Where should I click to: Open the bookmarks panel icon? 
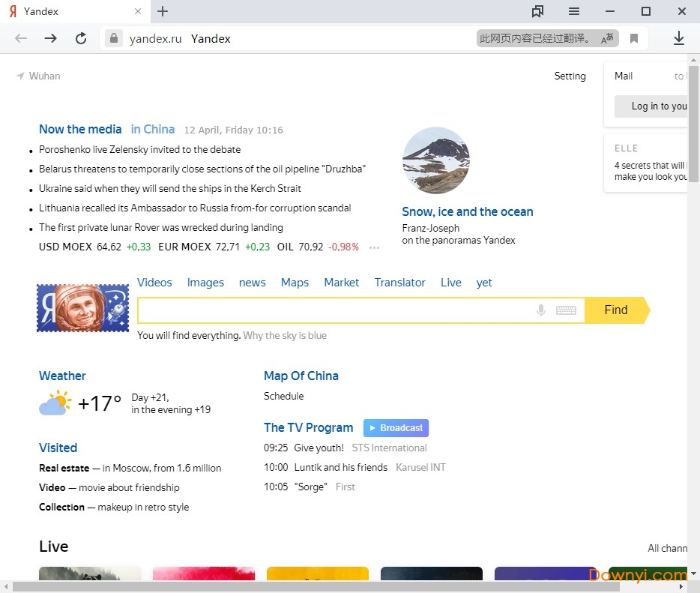[x=538, y=11]
